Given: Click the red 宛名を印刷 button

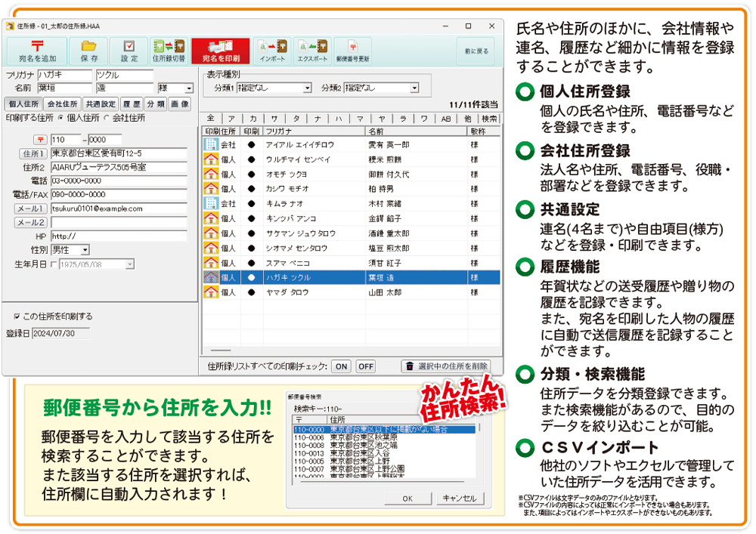Looking at the screenshot, I should [x=220, y=51].
